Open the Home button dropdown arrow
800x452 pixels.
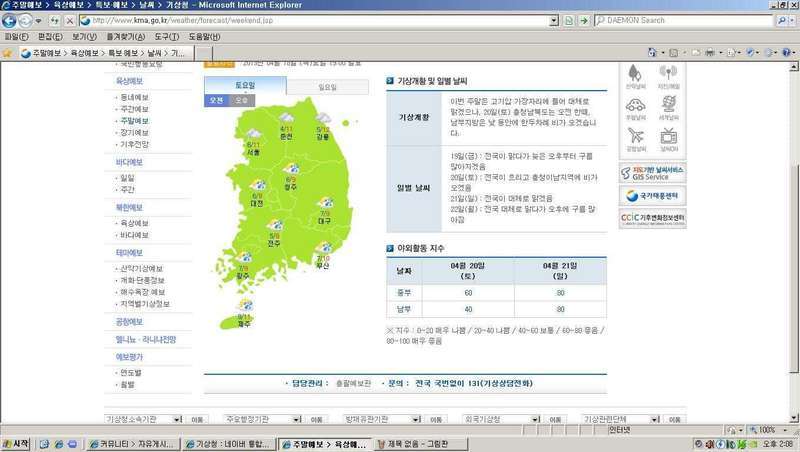[663, 53]
